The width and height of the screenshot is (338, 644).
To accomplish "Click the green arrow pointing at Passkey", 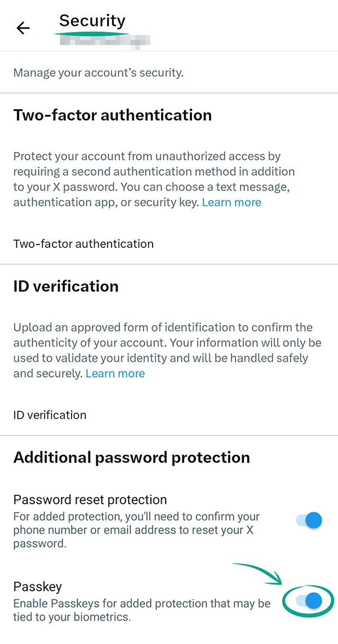I will point(259,571).
